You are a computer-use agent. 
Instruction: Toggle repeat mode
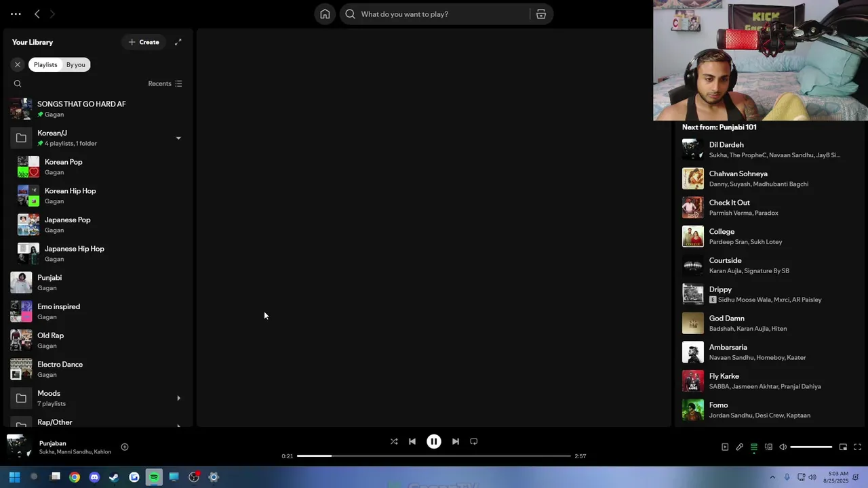tap(474, 441)
